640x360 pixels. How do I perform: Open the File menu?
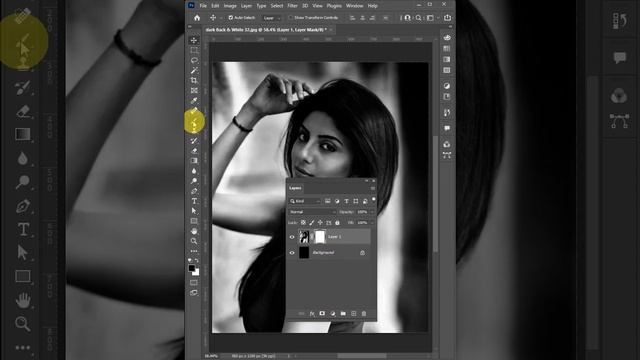[203, 6]
